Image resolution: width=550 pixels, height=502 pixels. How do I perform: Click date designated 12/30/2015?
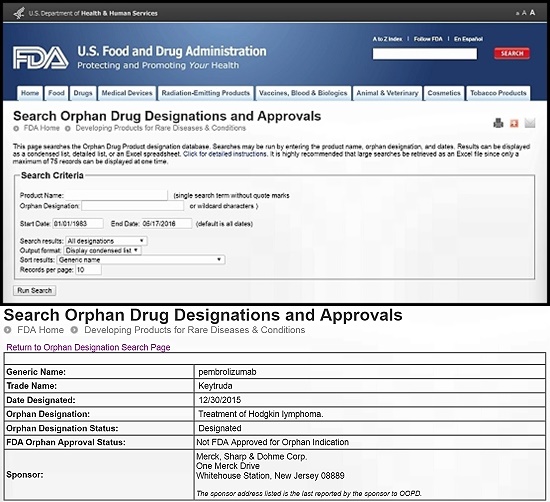(x=220, y=400)
